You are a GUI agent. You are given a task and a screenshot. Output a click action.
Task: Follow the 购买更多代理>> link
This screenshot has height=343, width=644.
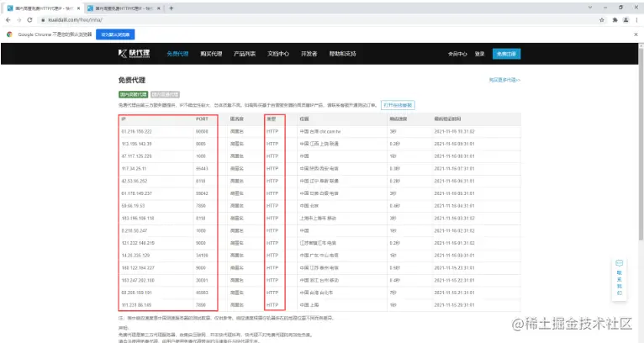504,80
